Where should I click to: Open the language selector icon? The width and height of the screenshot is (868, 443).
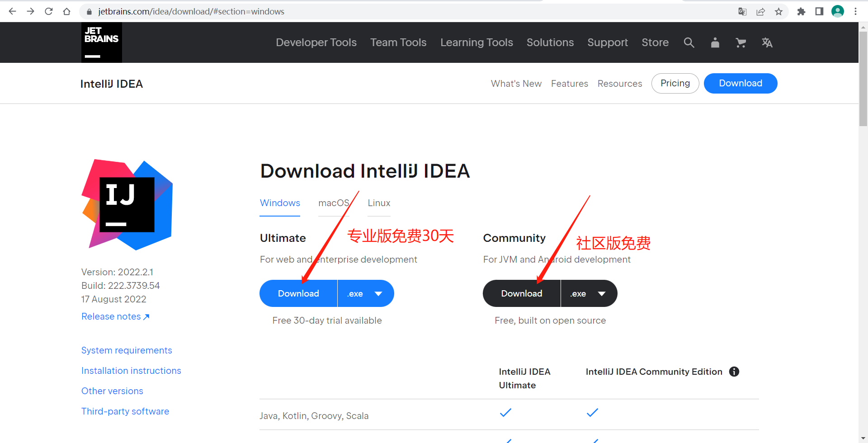[x=767, y=42]
